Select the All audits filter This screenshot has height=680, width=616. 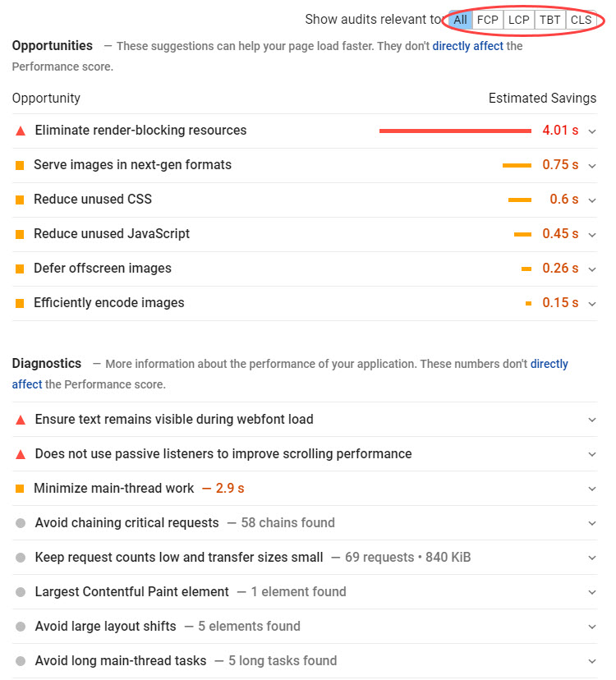click(460, 20)
